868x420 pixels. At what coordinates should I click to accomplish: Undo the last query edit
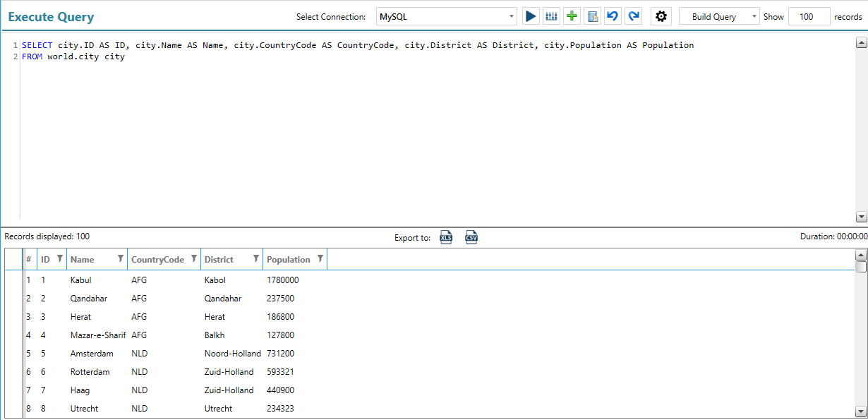(613, 16)
